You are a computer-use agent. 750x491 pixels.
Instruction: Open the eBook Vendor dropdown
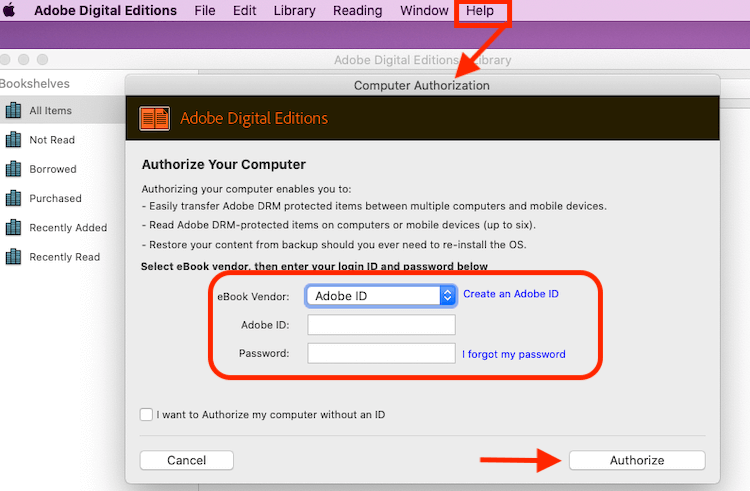point(381,296)
